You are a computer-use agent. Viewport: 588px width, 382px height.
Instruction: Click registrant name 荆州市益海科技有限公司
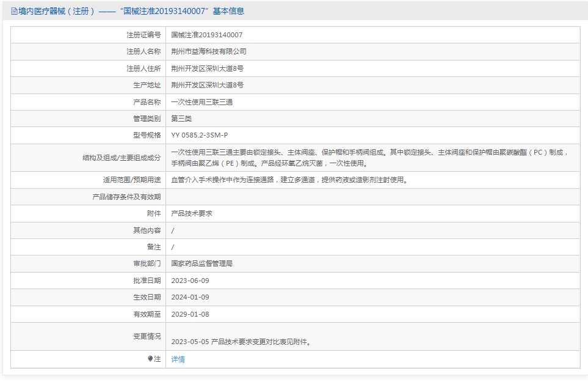click(209, 52)
